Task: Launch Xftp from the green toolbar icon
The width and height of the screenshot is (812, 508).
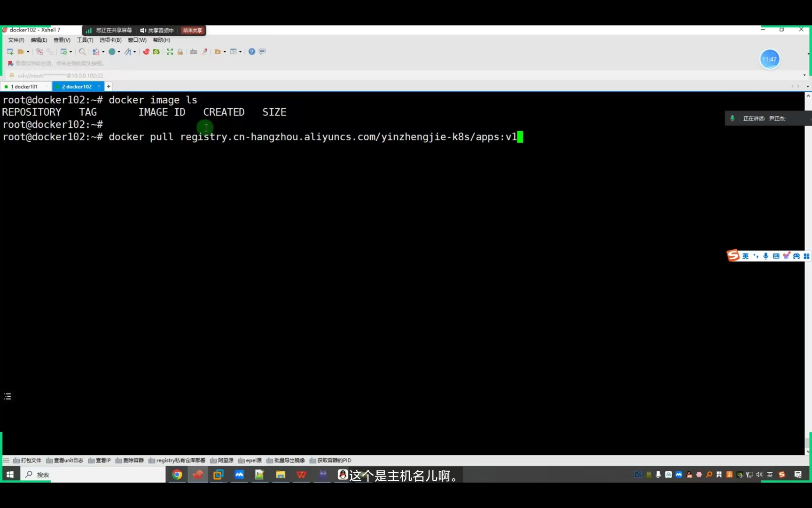Action: coord(156,52)
